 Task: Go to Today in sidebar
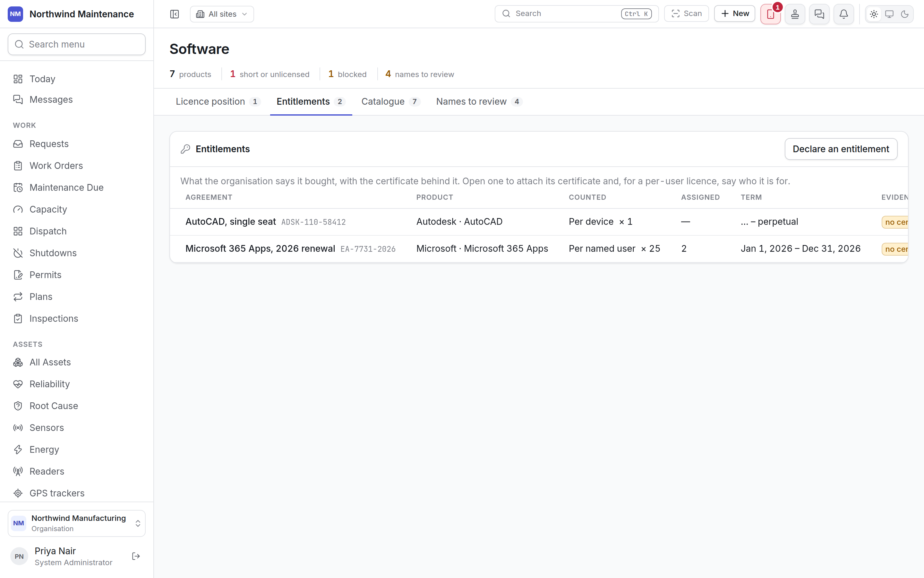tap(77, 79)
